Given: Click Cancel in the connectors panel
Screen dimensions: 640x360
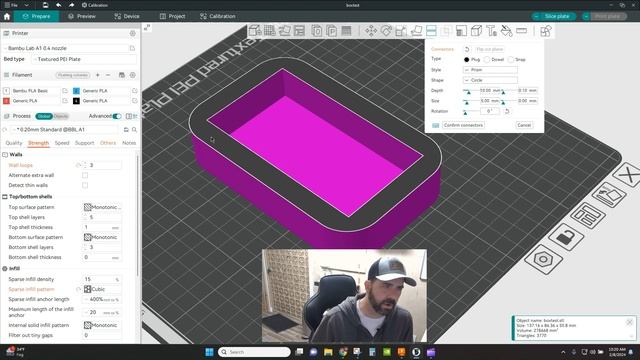Looking at the screenshot, I should tap(524, 125).
